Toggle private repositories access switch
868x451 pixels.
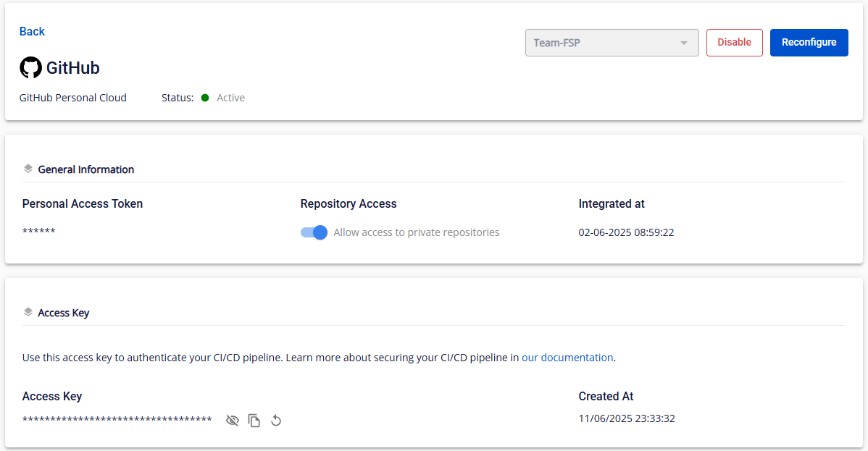coord(314,232)
